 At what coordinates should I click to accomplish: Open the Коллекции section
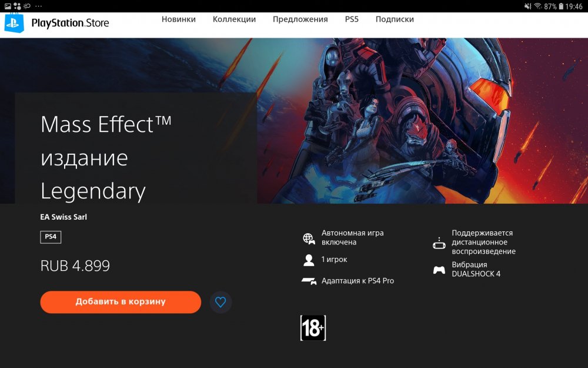pyautogui.click(x=234, y=19)
